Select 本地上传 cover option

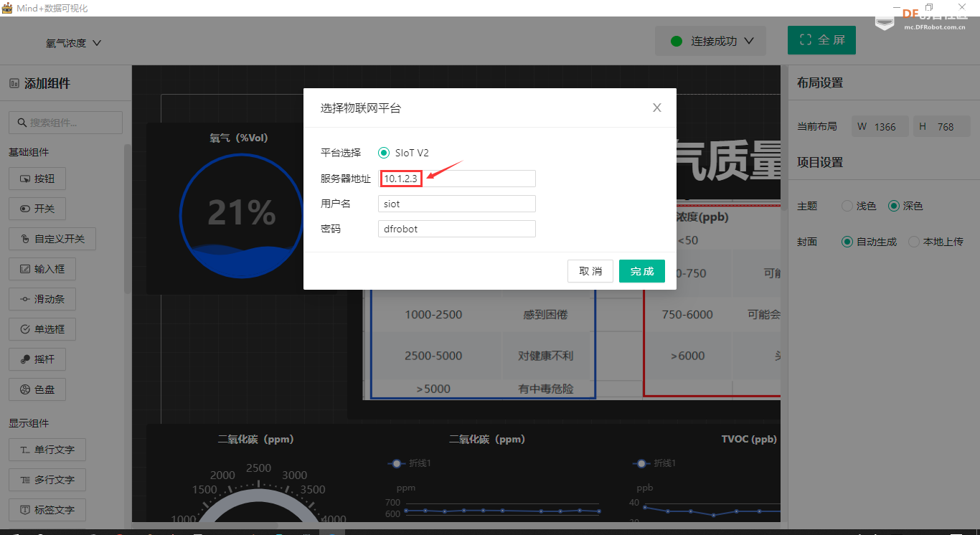click(914, 242)
